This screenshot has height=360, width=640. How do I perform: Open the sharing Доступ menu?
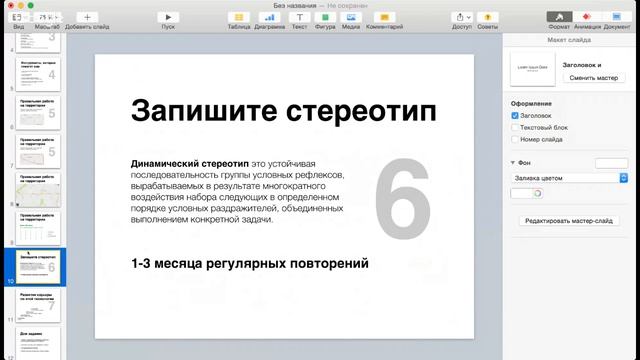(462, 17)
